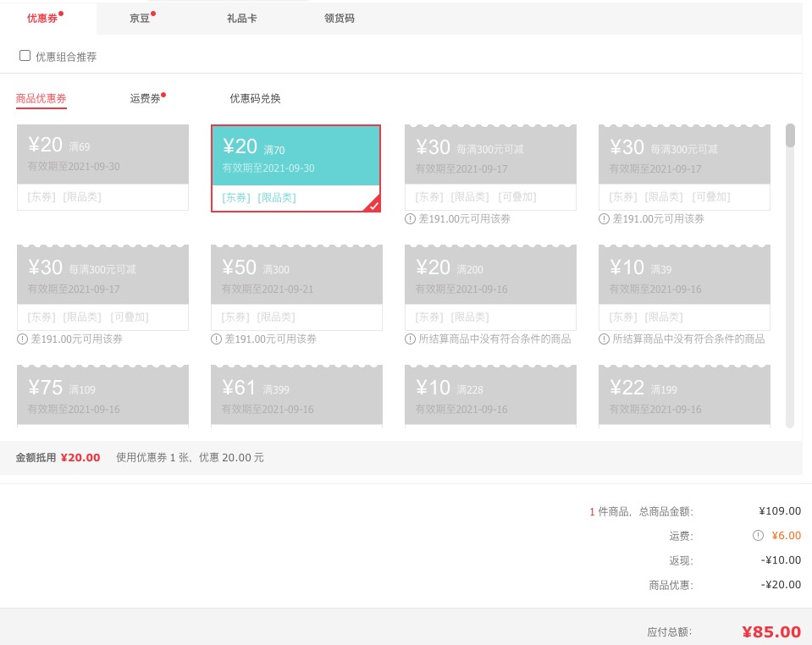Click the 商品优惠 -¥20.00 value

[x=781, y=584]
